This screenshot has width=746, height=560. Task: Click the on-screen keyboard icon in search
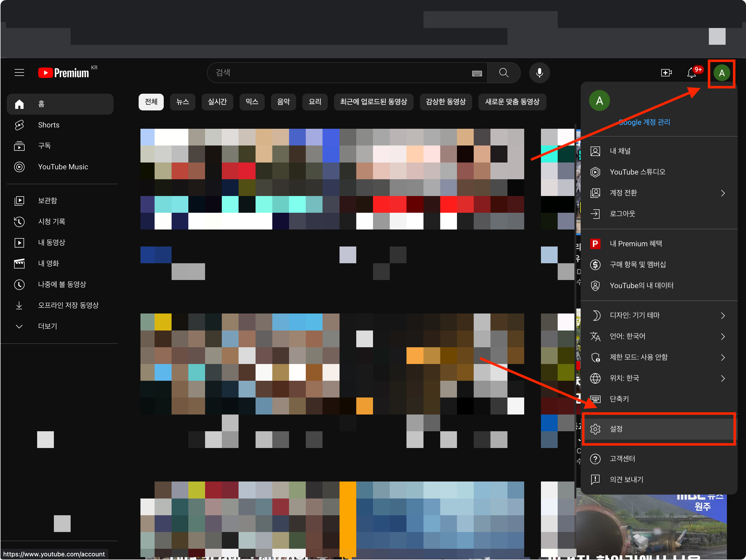[x=477, y=73]
